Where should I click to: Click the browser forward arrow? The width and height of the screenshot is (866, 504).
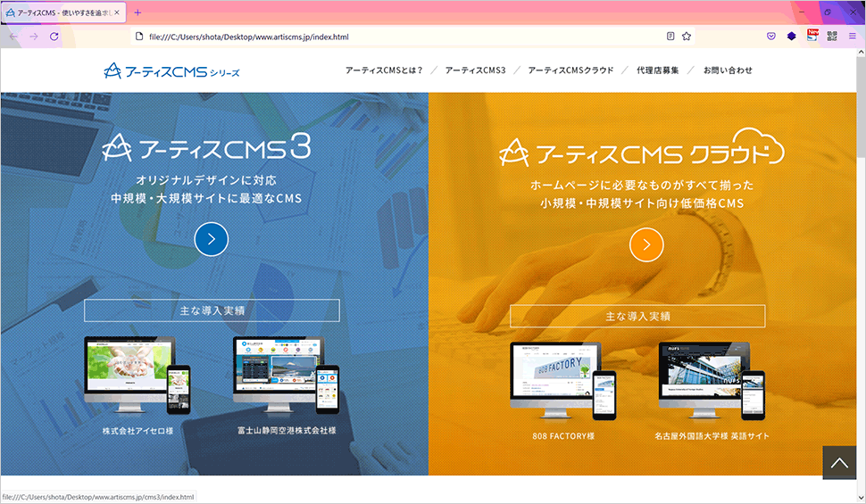pyautogui.click(x=34, y=37)
